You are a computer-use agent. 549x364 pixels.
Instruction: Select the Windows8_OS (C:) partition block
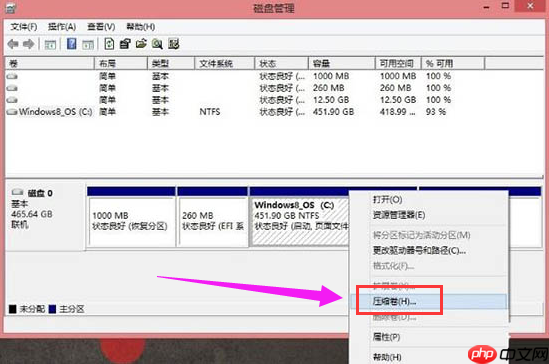click(299, 217)
